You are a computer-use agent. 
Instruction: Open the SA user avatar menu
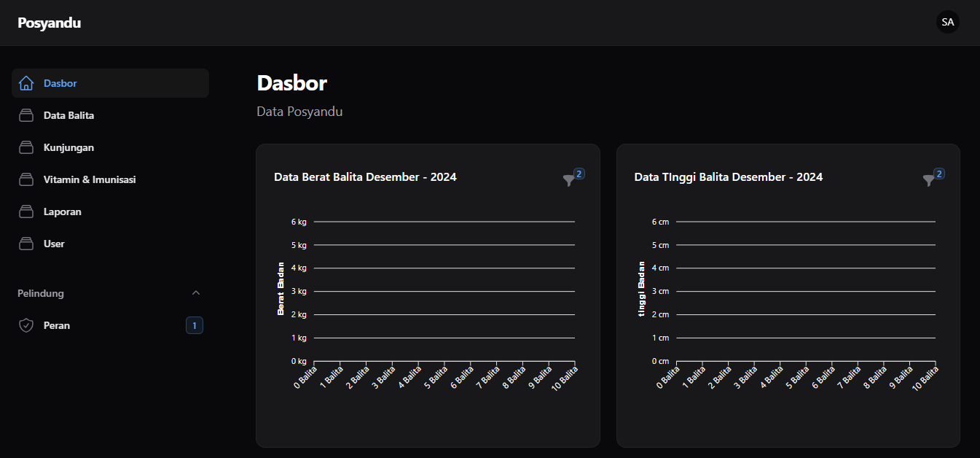tap(947, 23)
